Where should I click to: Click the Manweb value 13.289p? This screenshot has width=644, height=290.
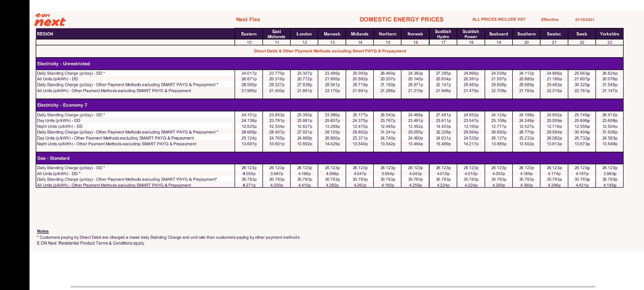332,126
